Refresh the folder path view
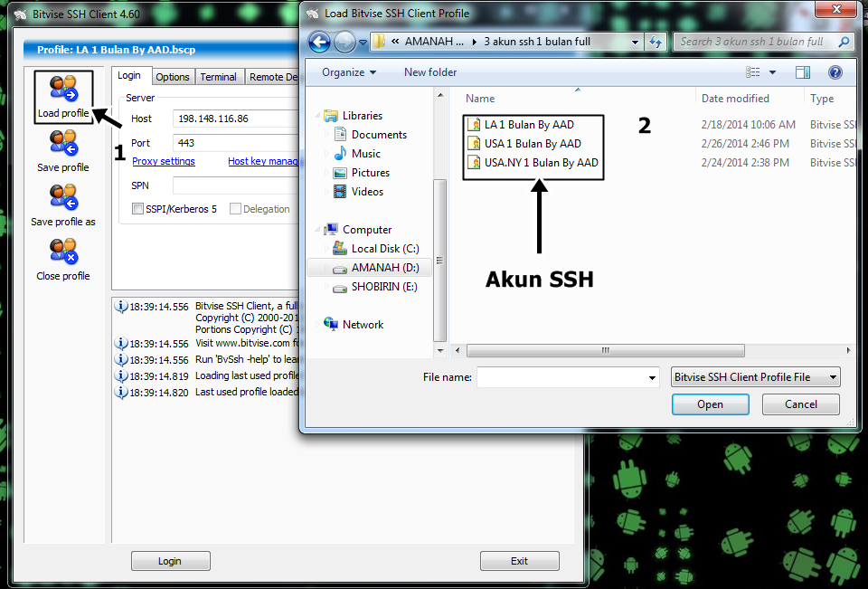Viewport: 868px width, 589px height. (656, 43)
